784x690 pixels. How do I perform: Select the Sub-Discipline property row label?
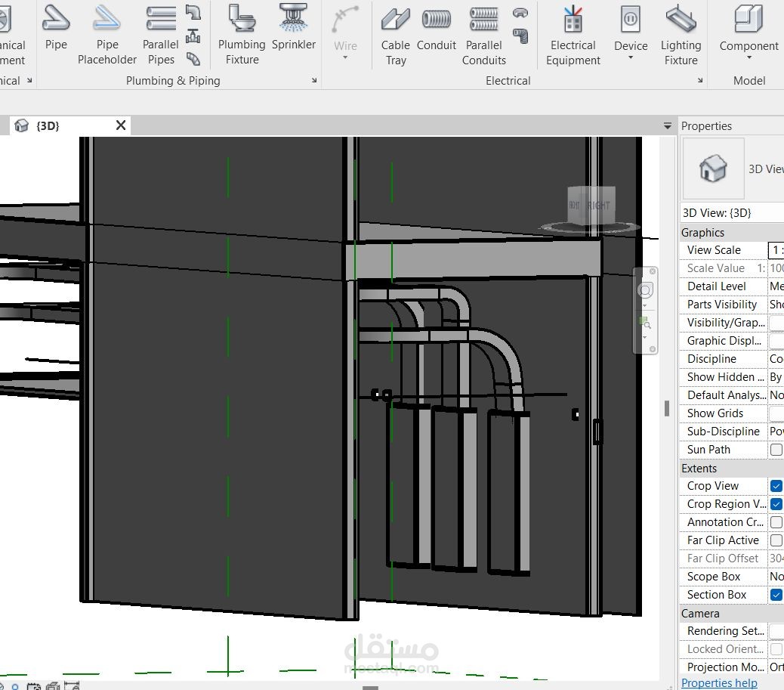pos(723,432)
